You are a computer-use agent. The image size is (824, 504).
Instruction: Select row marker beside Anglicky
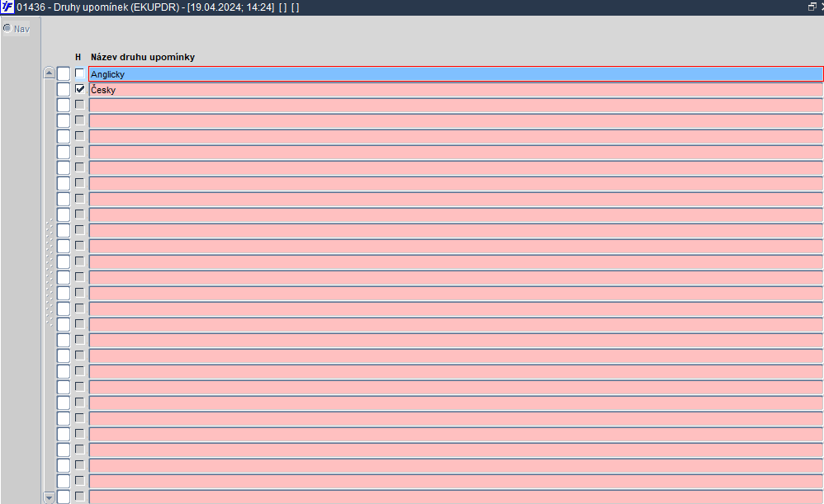click(63, 74)
